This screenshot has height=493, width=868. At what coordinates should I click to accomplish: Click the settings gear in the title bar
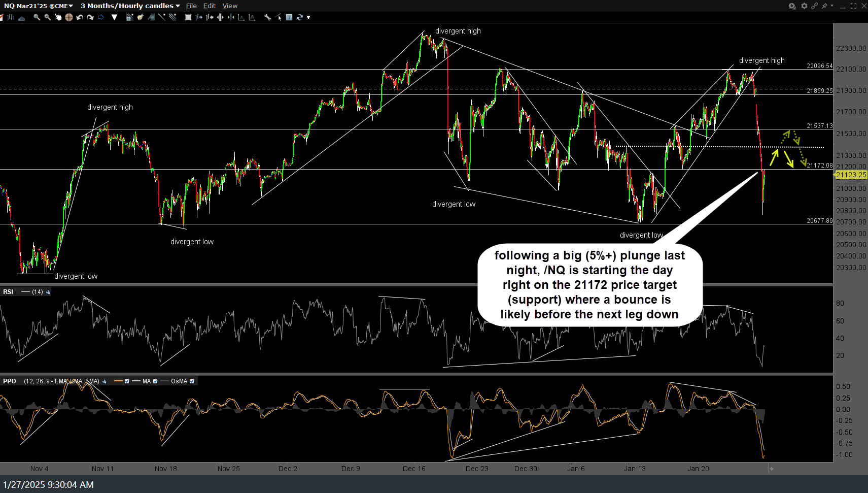tap(804, 6)
